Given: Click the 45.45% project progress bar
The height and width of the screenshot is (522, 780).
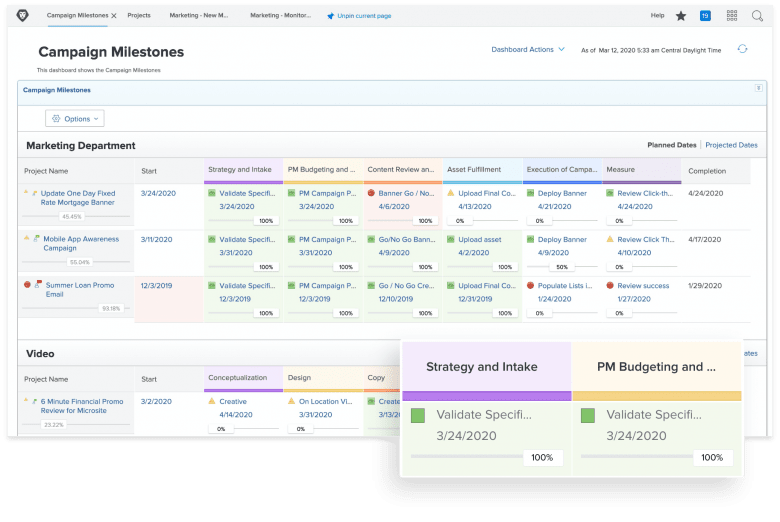Looking at the screenshot, I should point(76,216).
